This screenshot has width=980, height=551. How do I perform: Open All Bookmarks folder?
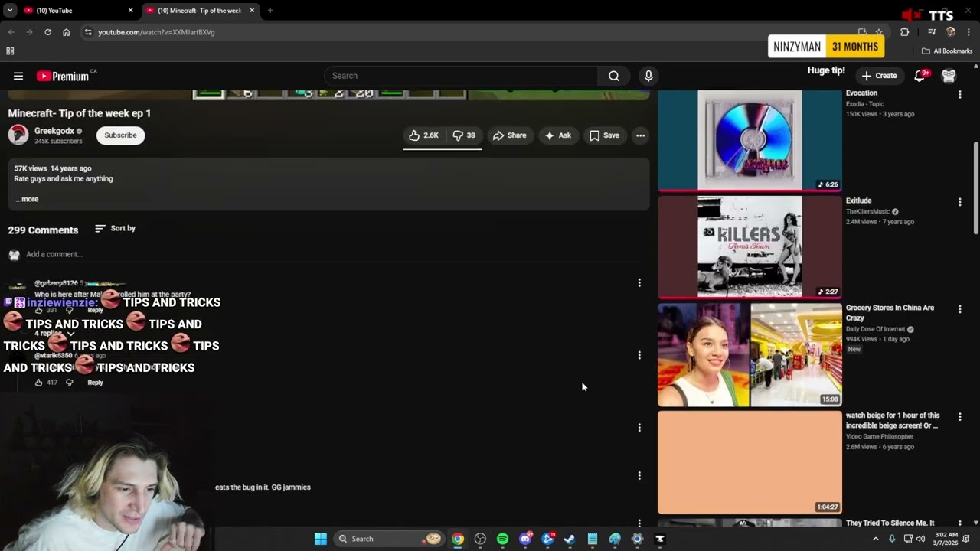coord(947,51)
